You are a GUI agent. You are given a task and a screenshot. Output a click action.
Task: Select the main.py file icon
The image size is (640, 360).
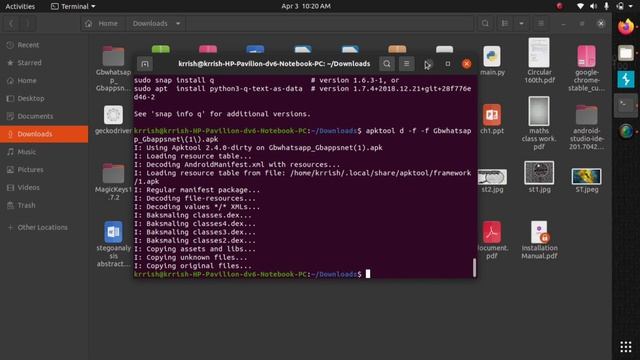[x=492, y=56]
